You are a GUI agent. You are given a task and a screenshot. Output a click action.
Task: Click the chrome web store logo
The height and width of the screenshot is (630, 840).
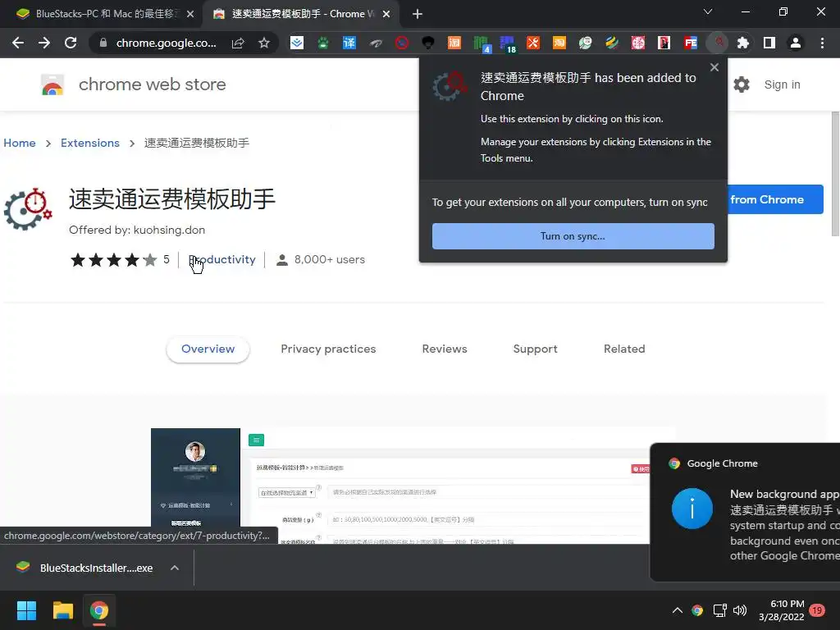pos(134,84)
